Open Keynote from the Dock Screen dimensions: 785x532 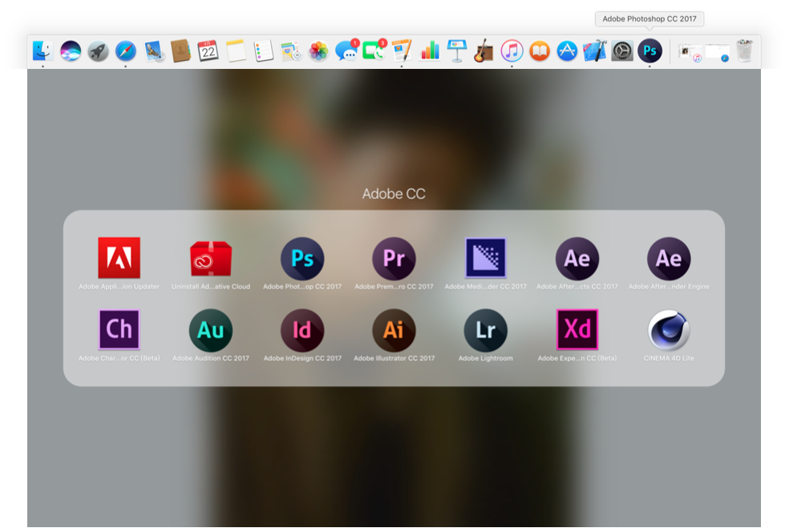click(x=457, y=51)
